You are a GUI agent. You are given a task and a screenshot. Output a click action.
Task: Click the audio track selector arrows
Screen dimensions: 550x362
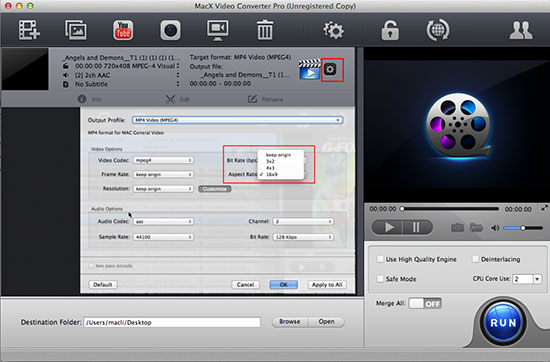pos(178,75)
